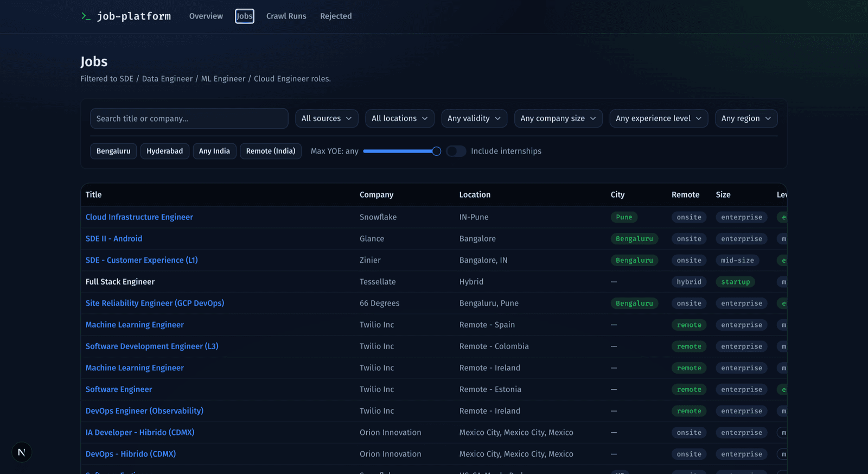The width and height of the screenshot is (868, 474).
Task: Expand the All locations filter
Action: pos(400,118)
